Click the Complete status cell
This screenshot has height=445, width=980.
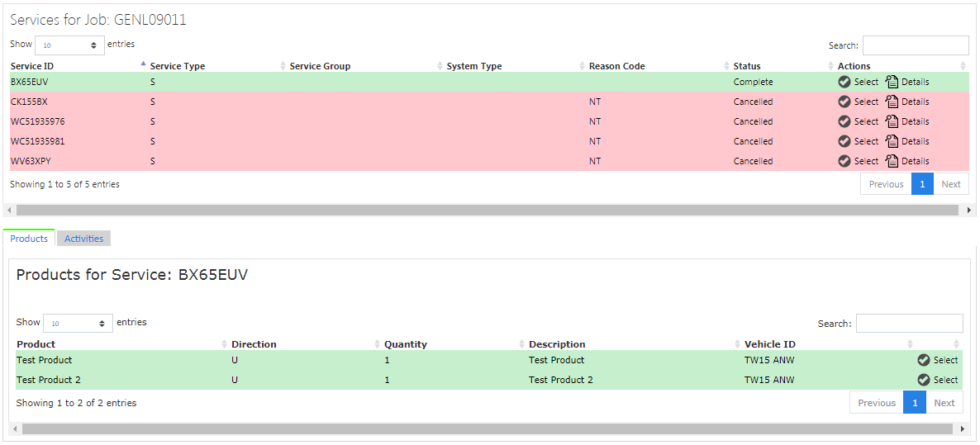[753, 82]
